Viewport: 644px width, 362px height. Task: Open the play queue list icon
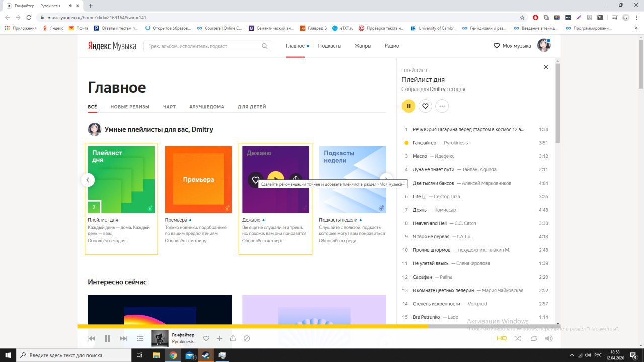pos(140,339)
